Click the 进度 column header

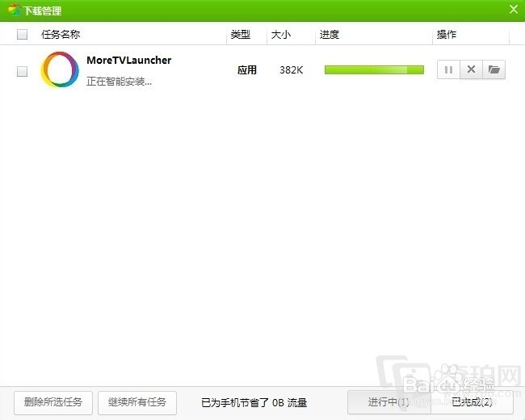(x=329, y=34)
